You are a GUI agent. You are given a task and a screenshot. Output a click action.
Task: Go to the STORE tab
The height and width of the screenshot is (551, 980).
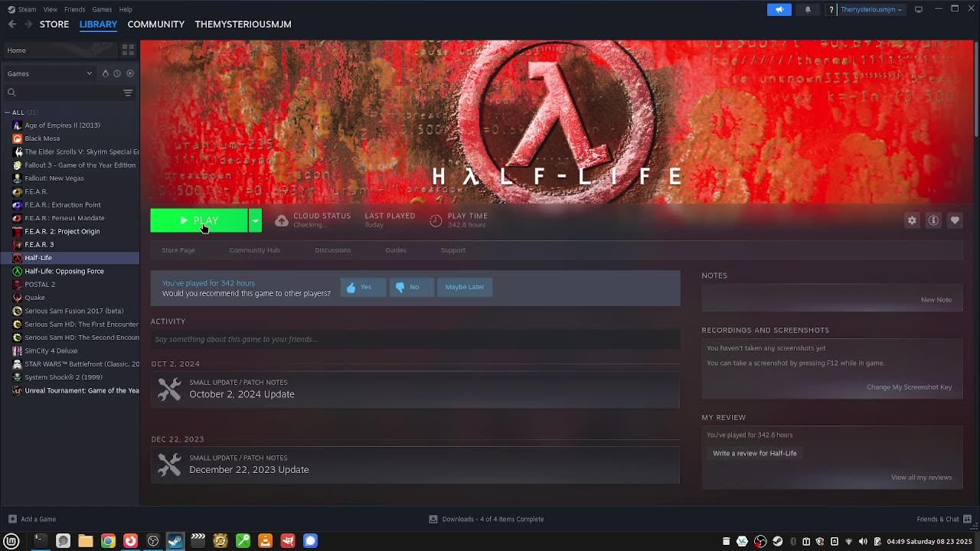coord(54,24)
